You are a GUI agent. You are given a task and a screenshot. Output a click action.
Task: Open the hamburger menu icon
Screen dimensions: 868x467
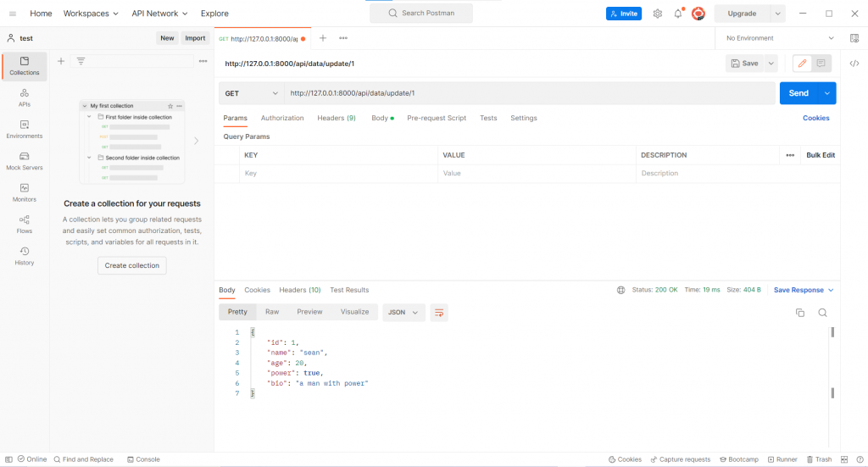pyautogui.click(x=13, y=14)
